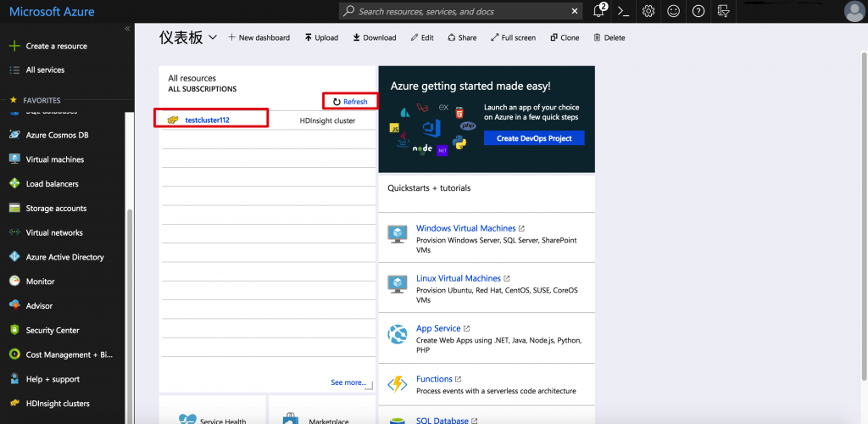The image size is (868, 424).
Task: Collapse the left sidebar with double chevron
Action: point(127,28)
